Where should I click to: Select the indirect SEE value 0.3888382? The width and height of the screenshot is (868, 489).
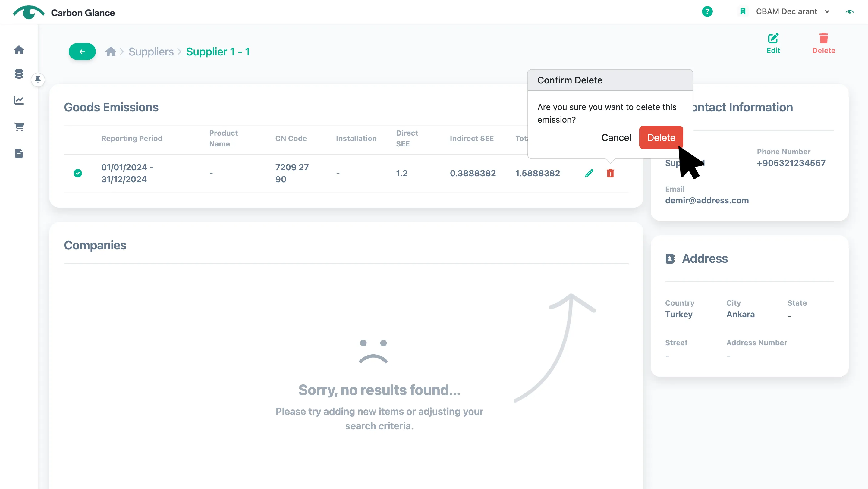[x=473, y=174]
